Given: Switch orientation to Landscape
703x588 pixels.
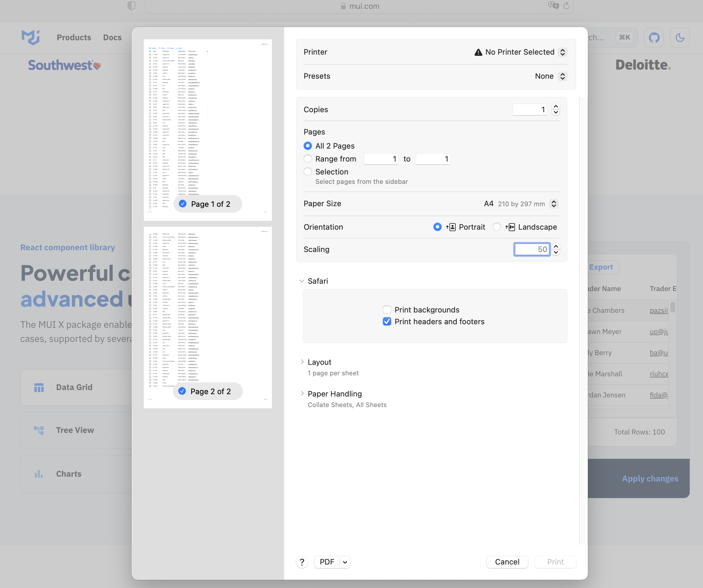Looking at the screenshot, I should coord(497,227).
